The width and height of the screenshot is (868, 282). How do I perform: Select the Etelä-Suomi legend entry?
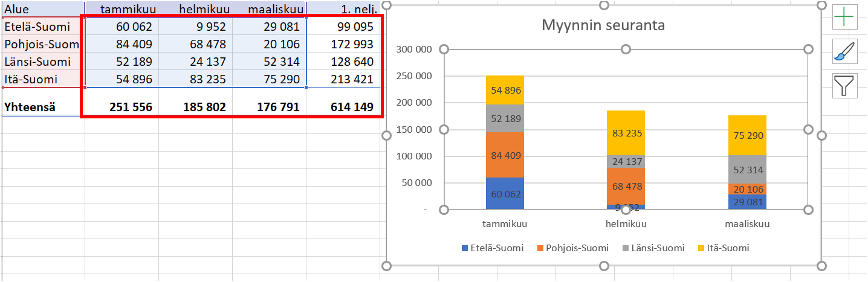(x=492, y=248)
